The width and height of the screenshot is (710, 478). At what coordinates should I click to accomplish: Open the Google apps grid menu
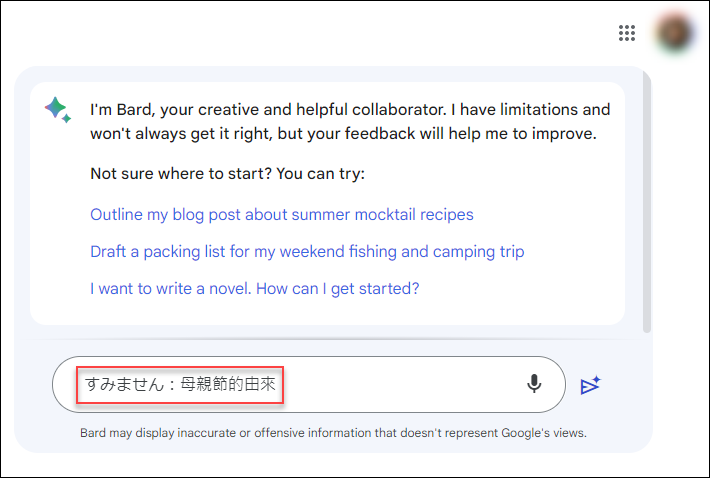coord(627,33)
